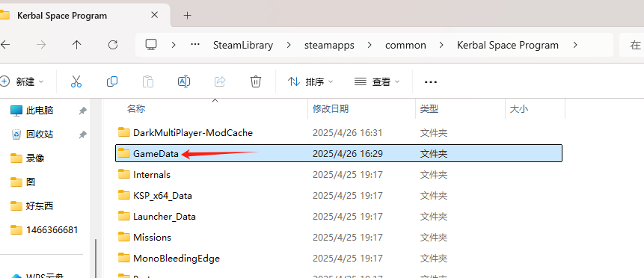Close the Kerbal Space Program tab

coord(154,15)
